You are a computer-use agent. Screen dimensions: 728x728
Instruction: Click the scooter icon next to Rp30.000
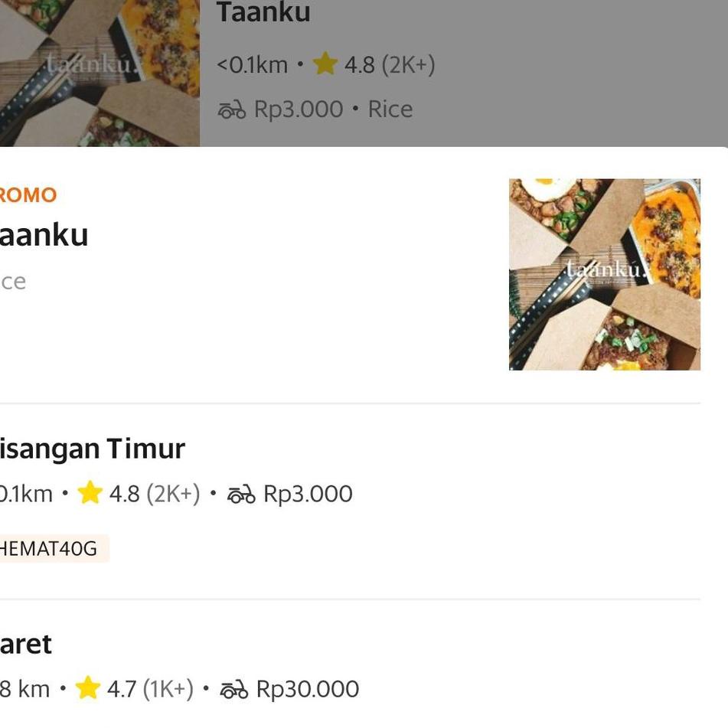tap(234, 690)
